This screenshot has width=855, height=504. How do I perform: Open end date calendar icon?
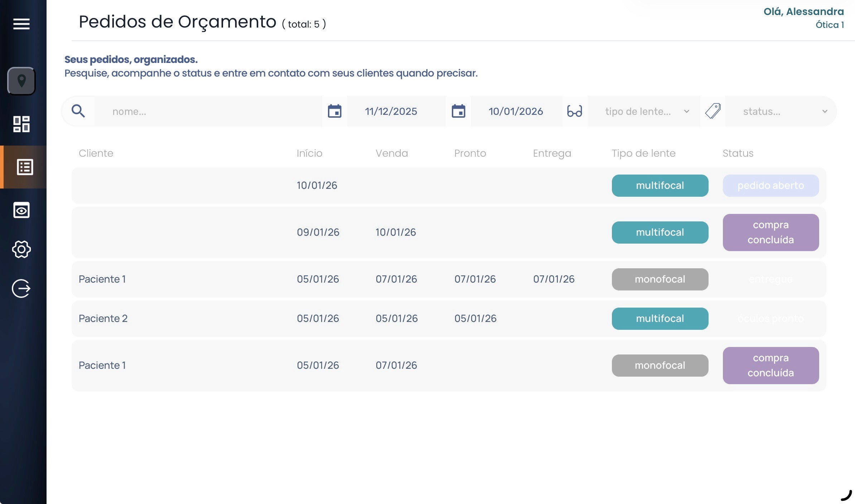pyautogui.click(x=458, y=111)
